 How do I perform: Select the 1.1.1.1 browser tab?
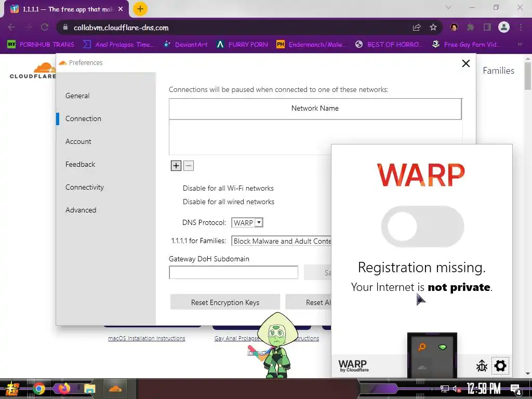66,9
